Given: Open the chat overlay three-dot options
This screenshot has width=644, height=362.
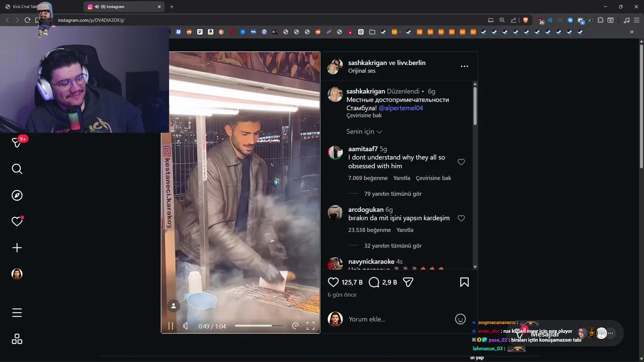Looking at the screenshot, I should pos(611,333).
